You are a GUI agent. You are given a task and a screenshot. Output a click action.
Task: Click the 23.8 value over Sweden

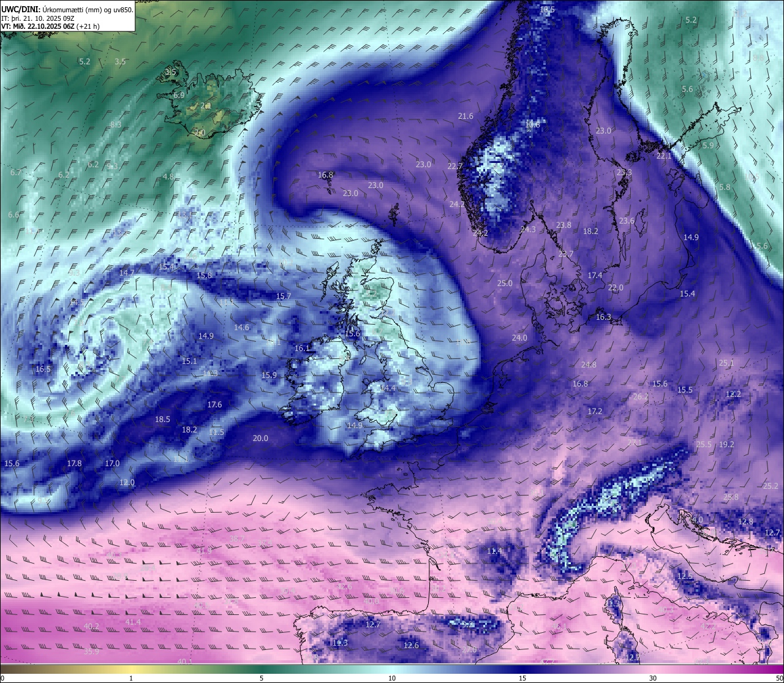coord(563,225)
